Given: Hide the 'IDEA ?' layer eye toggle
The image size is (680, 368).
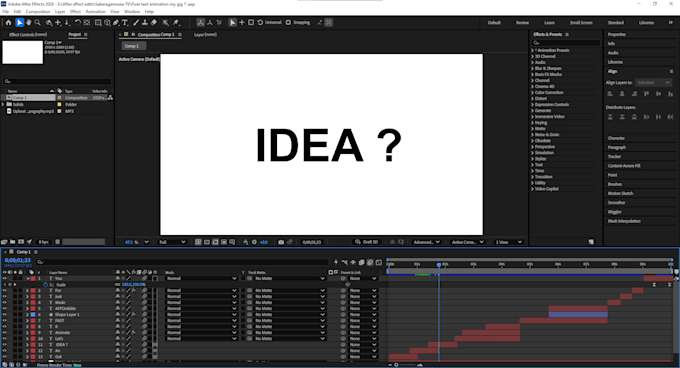Looking at the screenshot, I should [x=5, y=345].
